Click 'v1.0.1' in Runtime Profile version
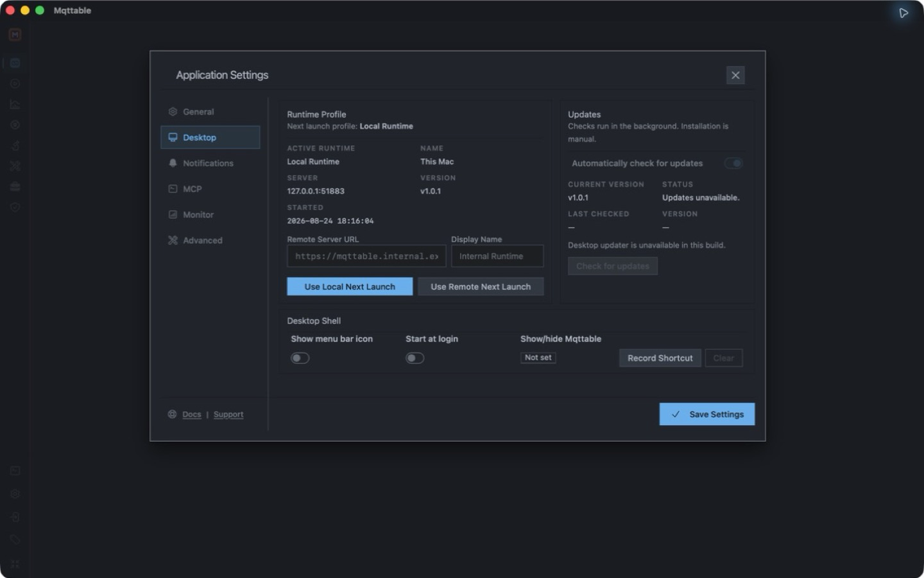 coord(431,191)
